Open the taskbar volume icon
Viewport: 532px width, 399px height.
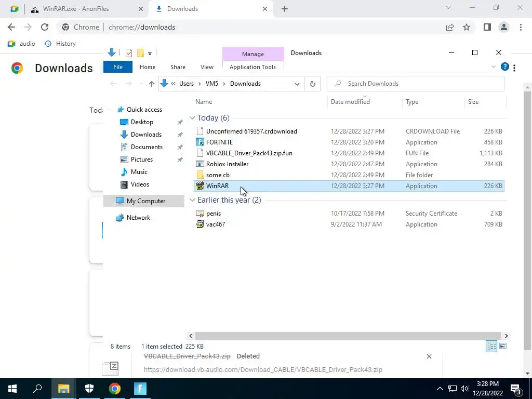pos(464,389)
